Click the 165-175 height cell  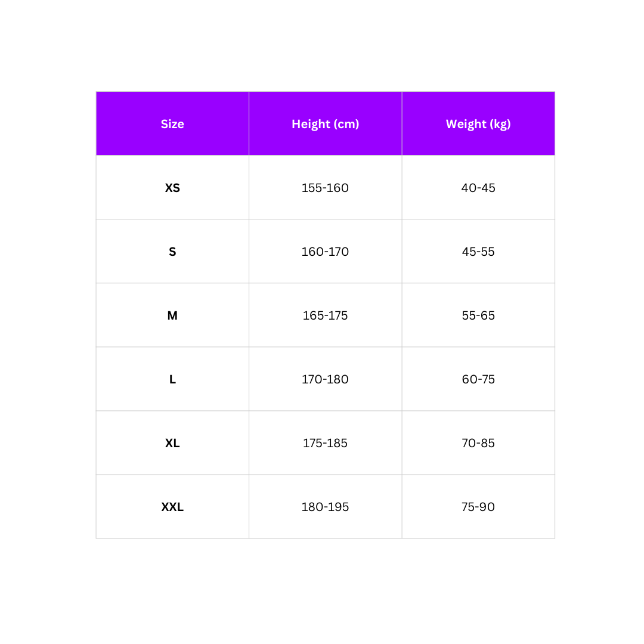[x=325, y=315]
